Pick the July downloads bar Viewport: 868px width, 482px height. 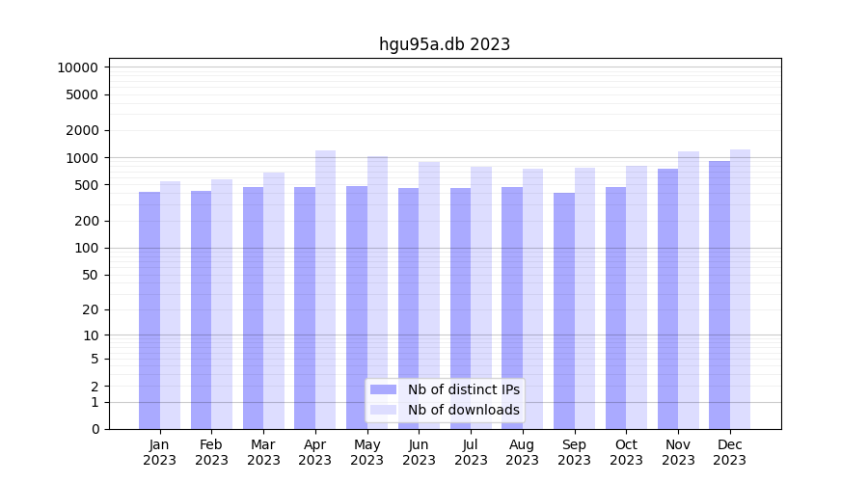pyautogui.click(x=481, y=298)
